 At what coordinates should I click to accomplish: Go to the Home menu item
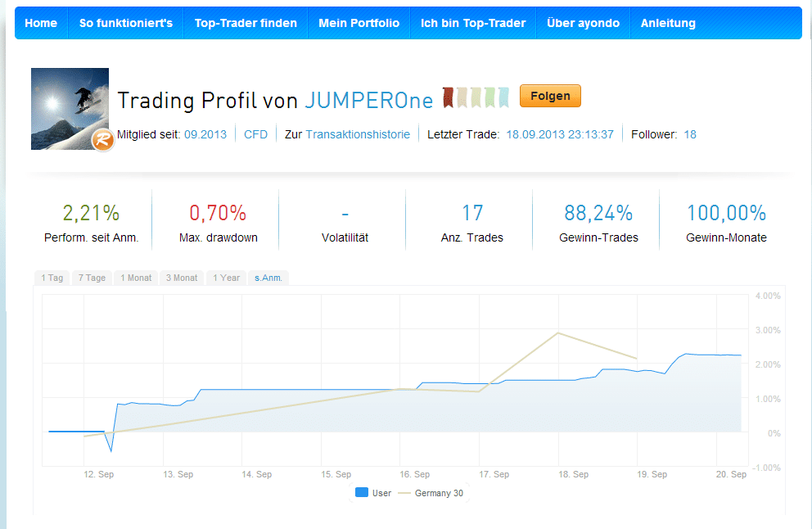coord(41,23)
